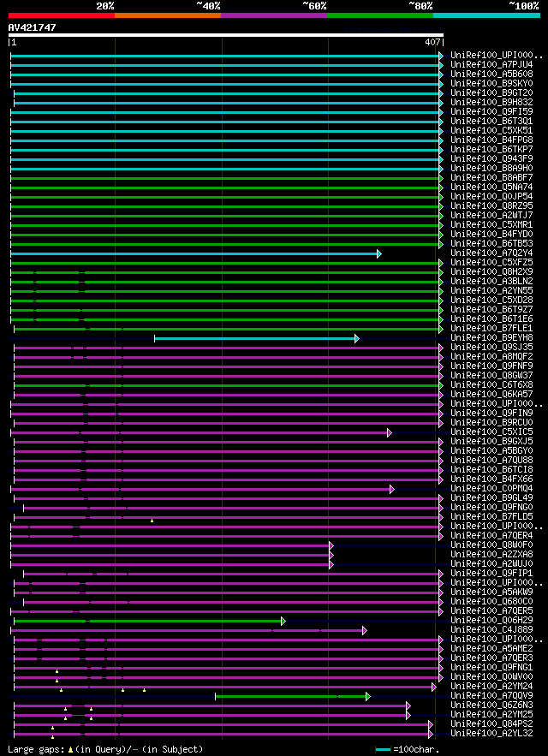The width and height of the screenshot is (548, 756).
Task: Click the green alignment bar for A2WTJ7
Action: tap(225, 216)
